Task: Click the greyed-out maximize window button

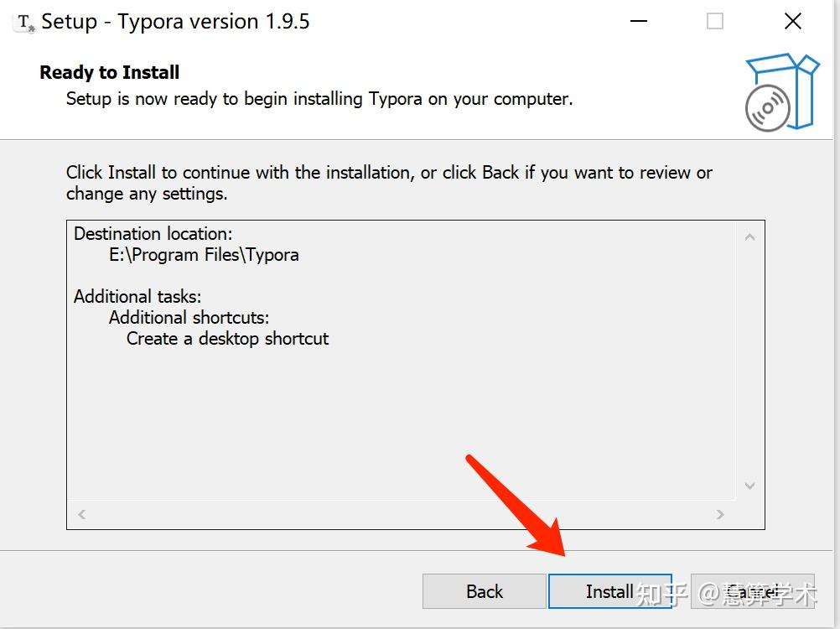Action: [715, 22]
